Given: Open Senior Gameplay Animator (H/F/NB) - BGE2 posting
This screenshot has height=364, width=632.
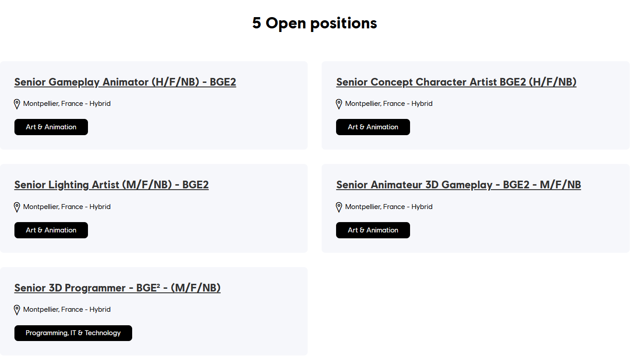Looking at the screenshot, I should (125, 82).
